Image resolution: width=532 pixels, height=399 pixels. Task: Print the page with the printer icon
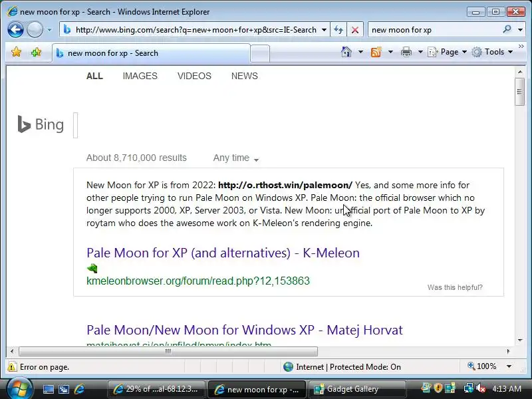point(406,52)
